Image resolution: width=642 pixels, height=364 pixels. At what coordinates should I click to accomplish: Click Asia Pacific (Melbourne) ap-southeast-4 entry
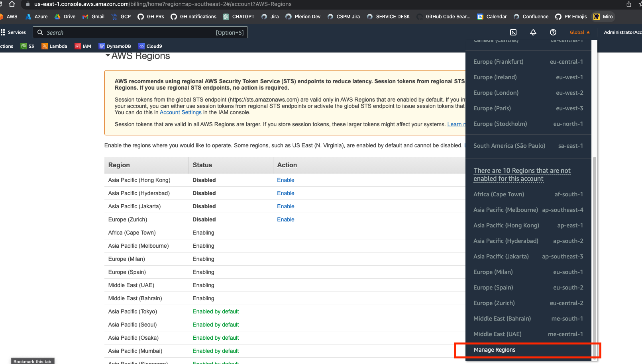point(528,210)
